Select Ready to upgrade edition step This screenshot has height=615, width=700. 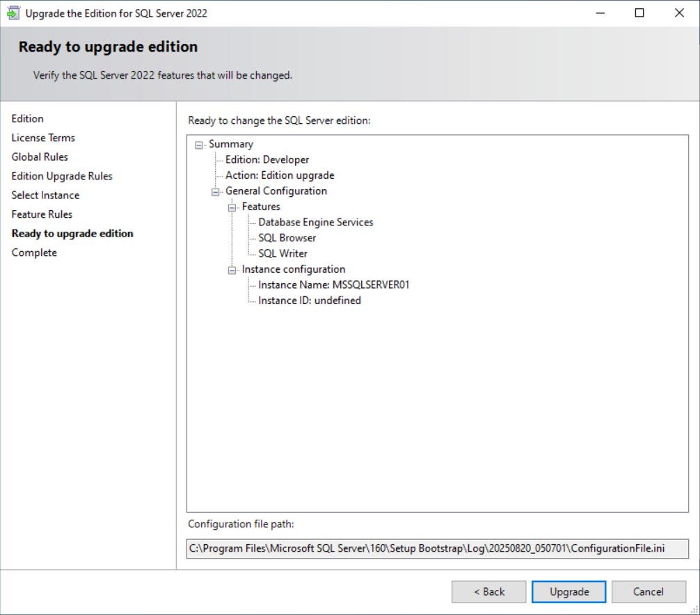tap(72, 234)
